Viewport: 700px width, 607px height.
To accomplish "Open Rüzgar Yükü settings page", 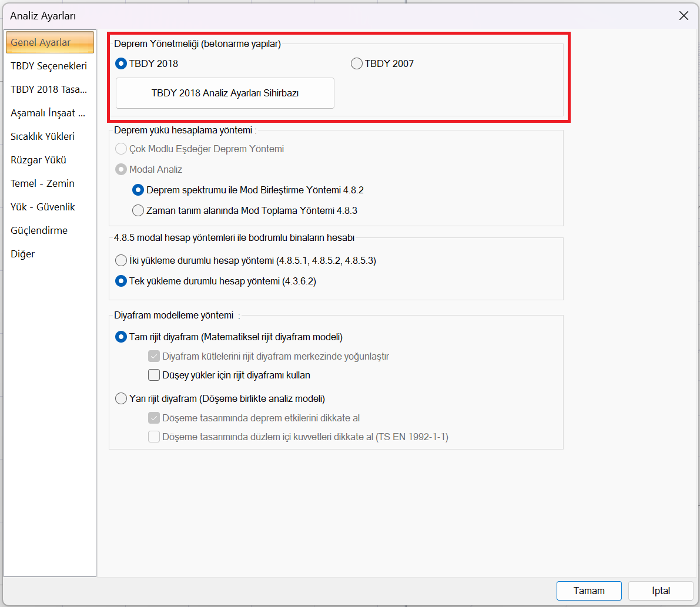I will pos(39,160).
